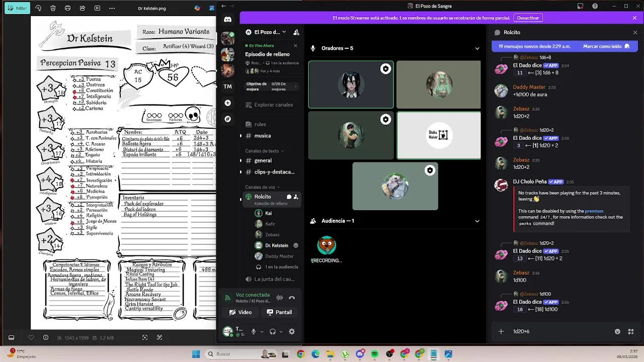644x362 pixels.
Task: Collapse the Oradores section
Action: point(477,48)
